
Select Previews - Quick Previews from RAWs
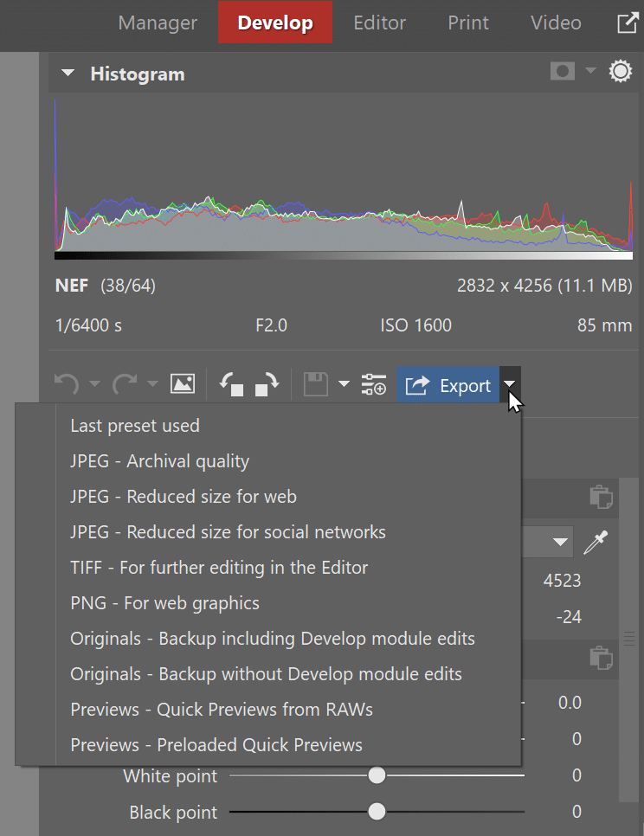tap(222, 709)
